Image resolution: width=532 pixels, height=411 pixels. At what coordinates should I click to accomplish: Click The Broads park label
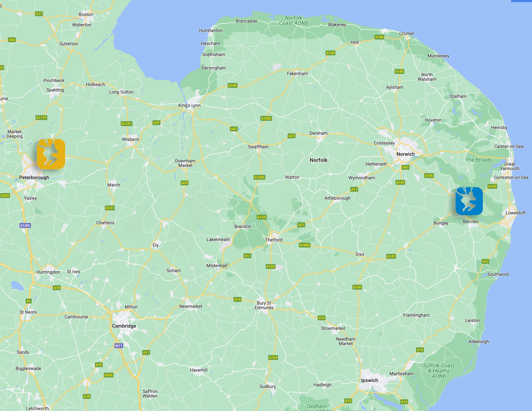(478, 160)
